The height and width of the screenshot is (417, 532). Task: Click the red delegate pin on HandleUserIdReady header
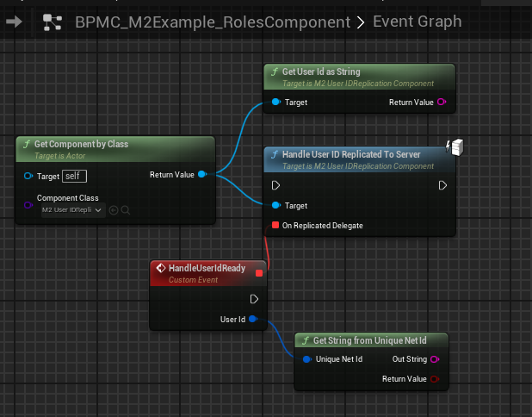[x=259, y=272]
